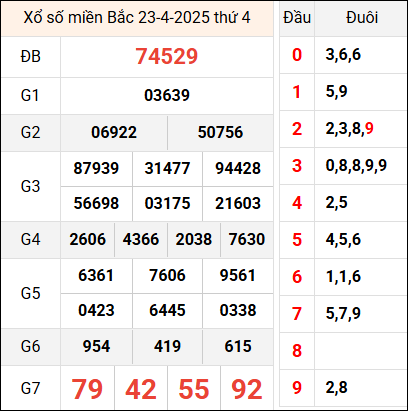Select G3 number 87939
Screen dimensions: 408x411
96,168
